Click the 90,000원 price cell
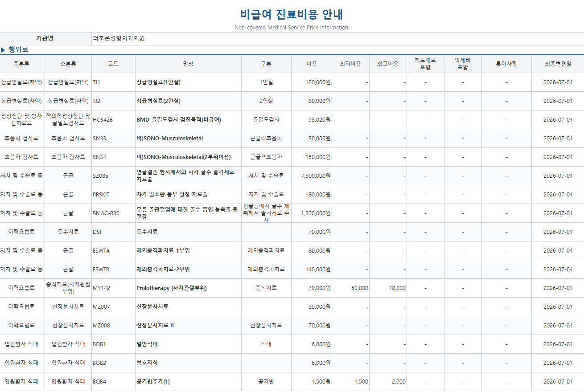Image resolution: width=584 pixels, height=392 pixels. coord(312,139)
